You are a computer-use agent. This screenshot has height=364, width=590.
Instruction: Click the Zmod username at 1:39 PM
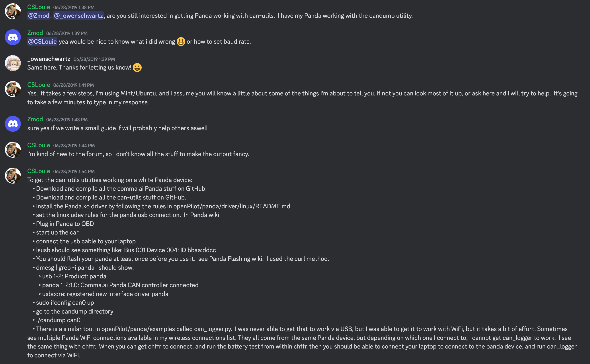point(35,33)
